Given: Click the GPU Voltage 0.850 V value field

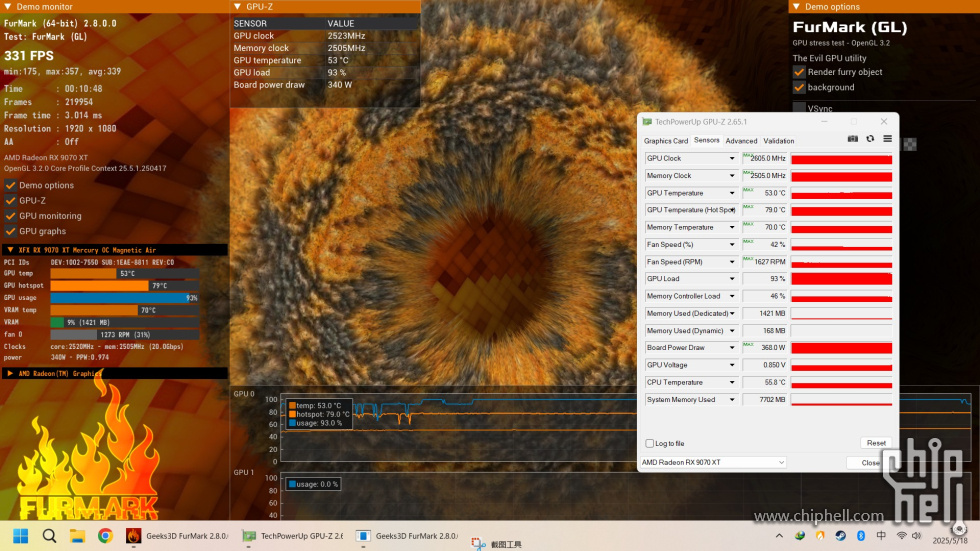Looking at the screenshot, I should 764,365.
